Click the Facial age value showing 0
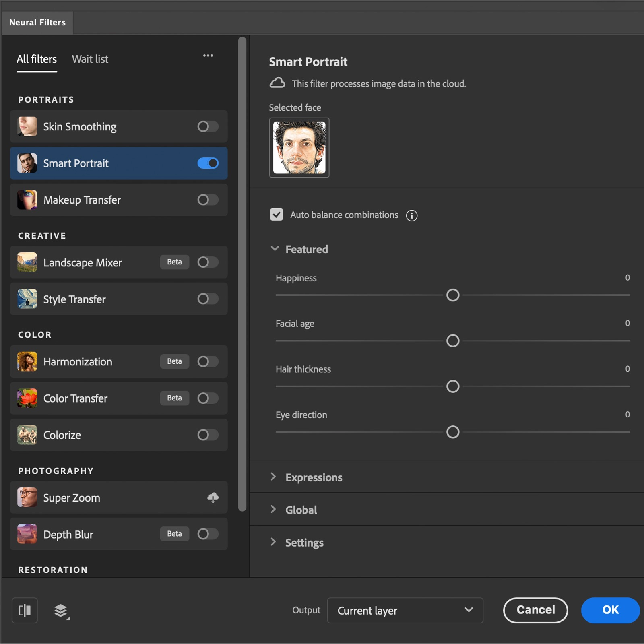644x644 pixels. (x=627, y=323)
